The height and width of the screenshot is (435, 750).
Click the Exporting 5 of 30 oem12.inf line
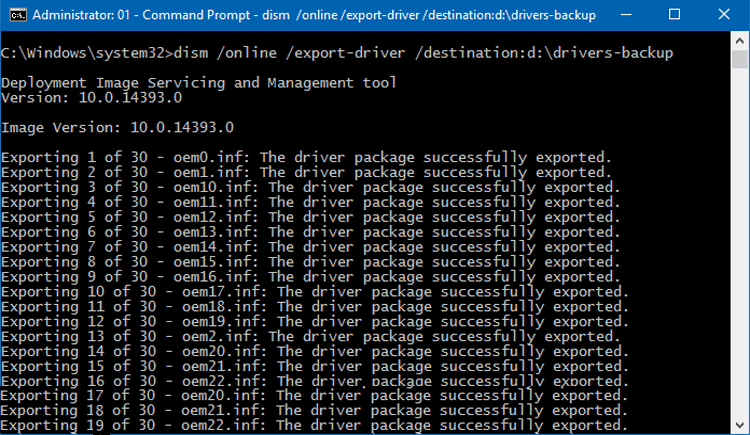click(x=310, y=217)
